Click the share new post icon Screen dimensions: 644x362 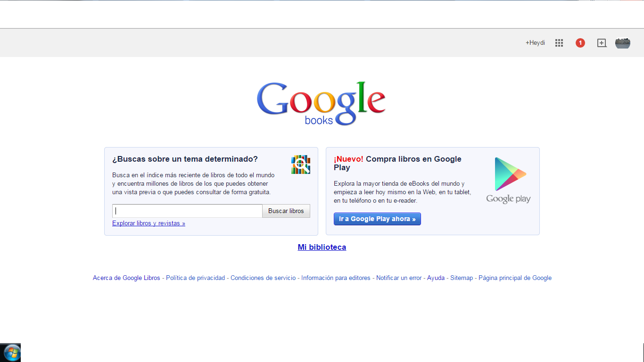pyautogui.click(x=602, y=43)
